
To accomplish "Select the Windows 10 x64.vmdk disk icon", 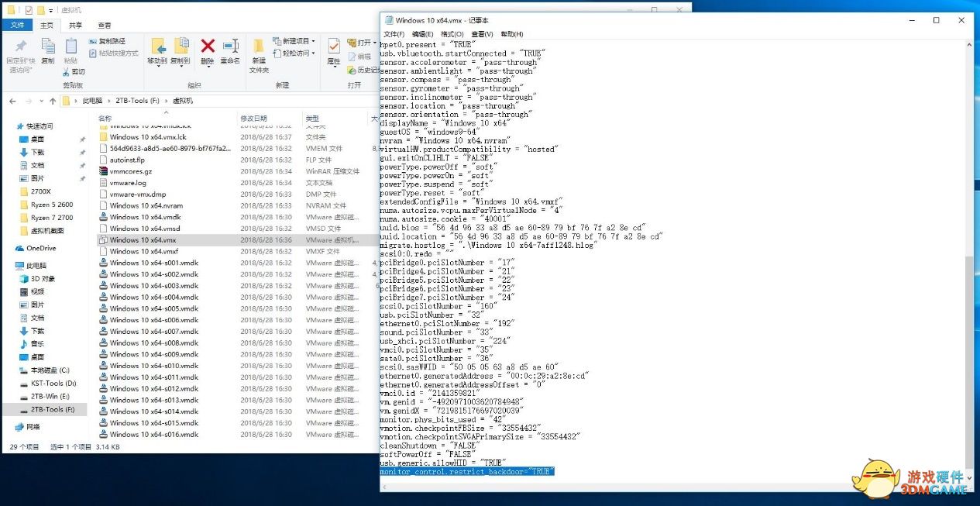I will pyautogui.click(x=103, y=217).
